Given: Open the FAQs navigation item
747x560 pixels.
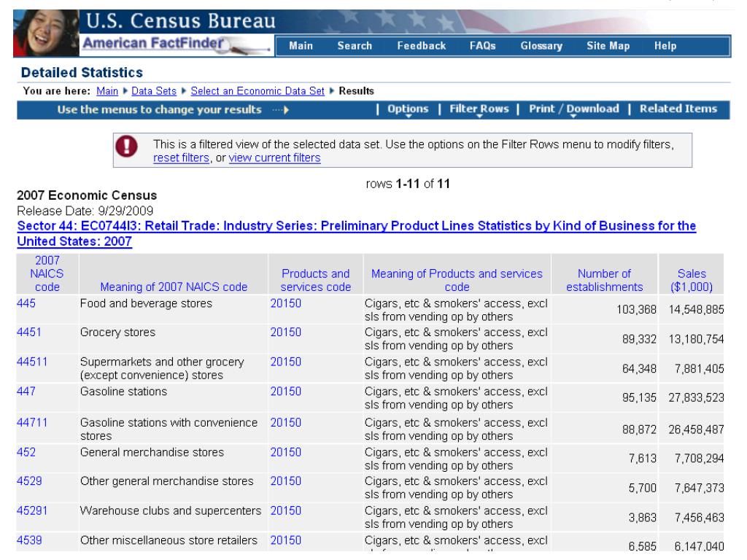Looking at the screenshot, I should (483, 46).
